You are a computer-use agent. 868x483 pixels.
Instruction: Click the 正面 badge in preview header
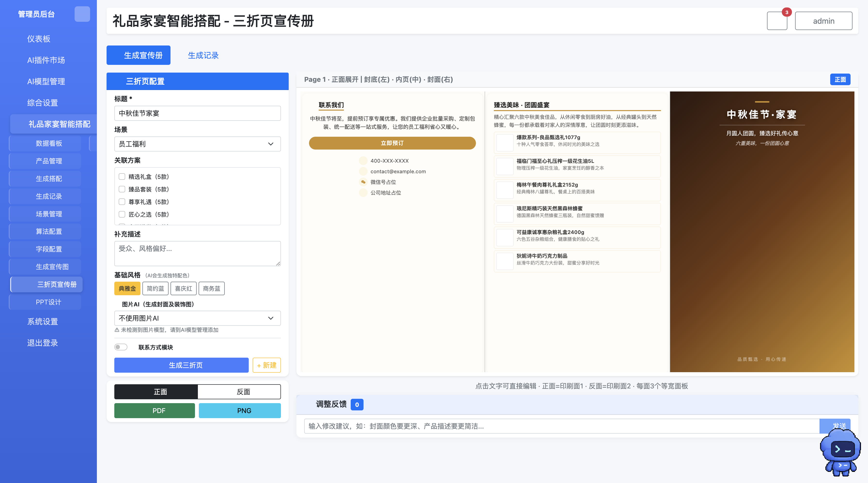click(840, 79)
